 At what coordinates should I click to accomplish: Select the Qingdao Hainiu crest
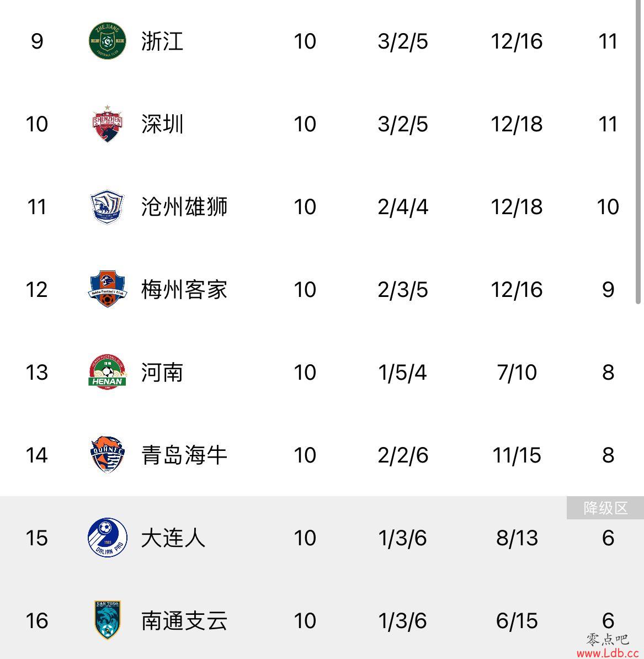click(x=107, y=454)
